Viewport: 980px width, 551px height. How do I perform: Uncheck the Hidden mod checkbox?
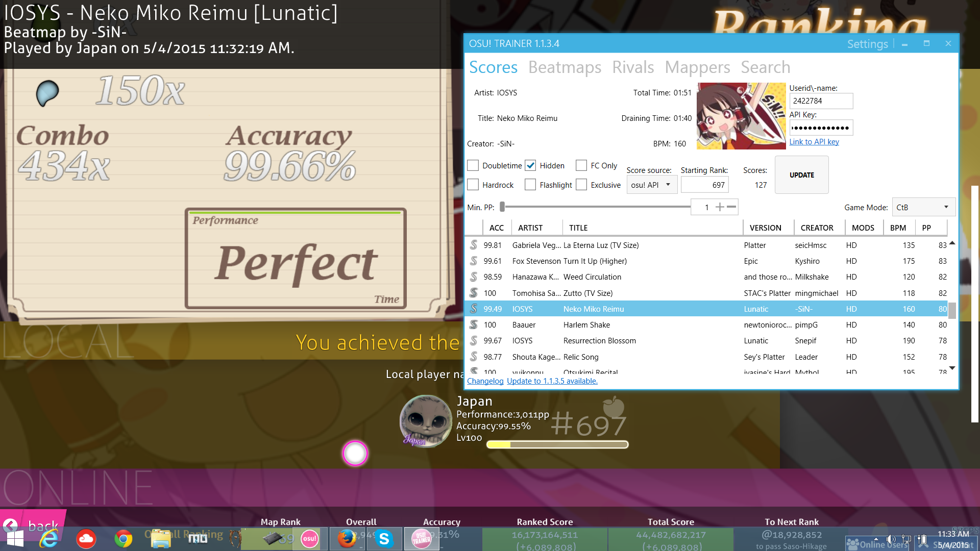click(x=530, y=165)
